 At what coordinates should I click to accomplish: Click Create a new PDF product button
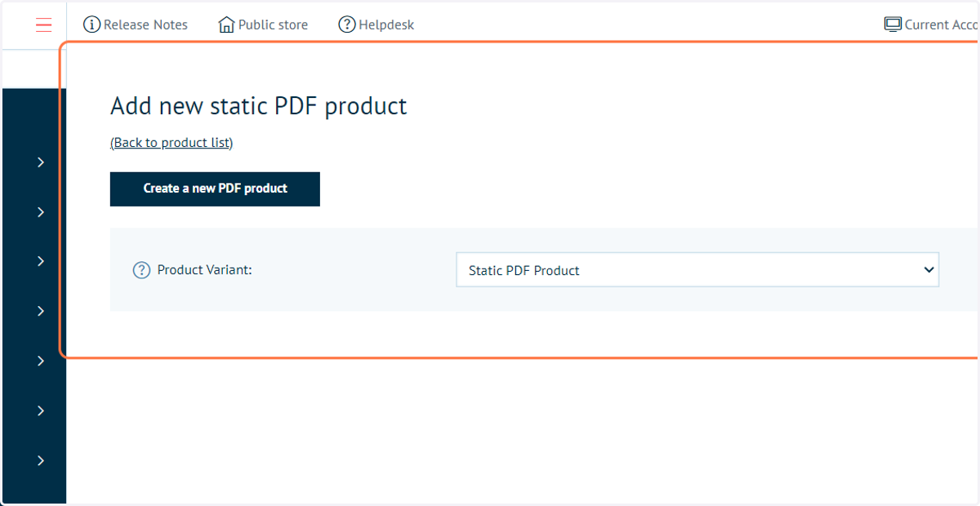point(215,189)
